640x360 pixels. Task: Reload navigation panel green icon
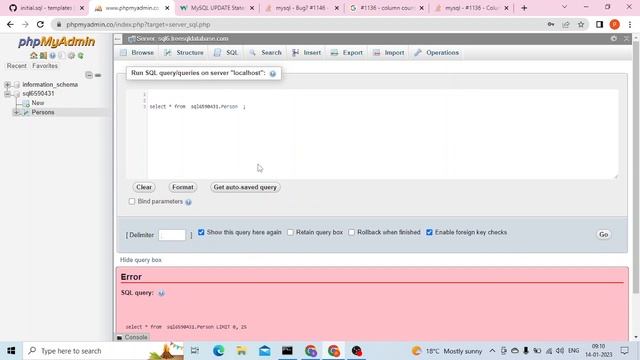tap(81, 56)
